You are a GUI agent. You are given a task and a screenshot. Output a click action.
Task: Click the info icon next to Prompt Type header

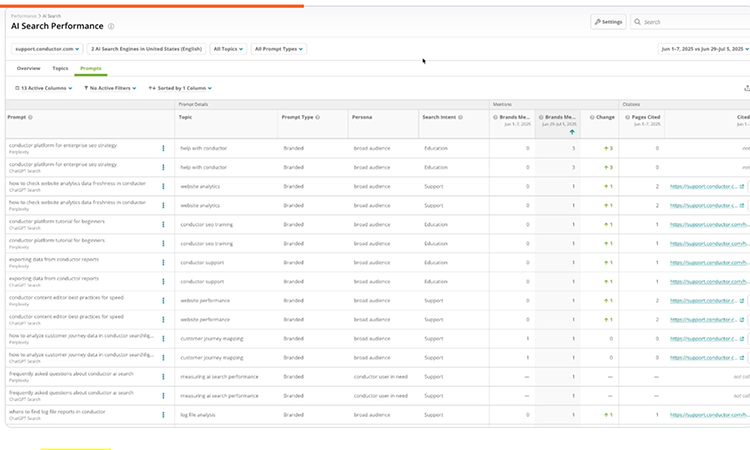point(318,117)
